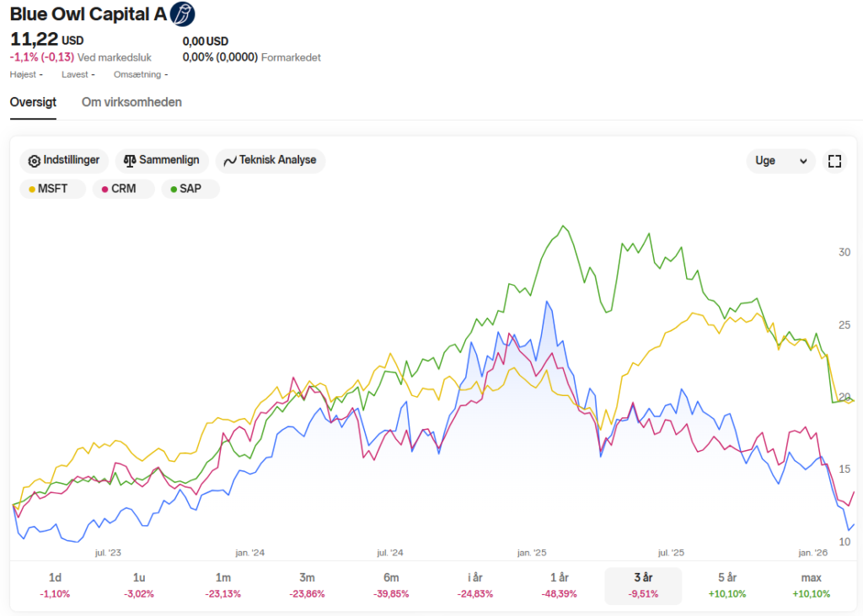This screenshot has width=863, height=616.
Task: Click the Formarkedet label
Action: (291, 57)
